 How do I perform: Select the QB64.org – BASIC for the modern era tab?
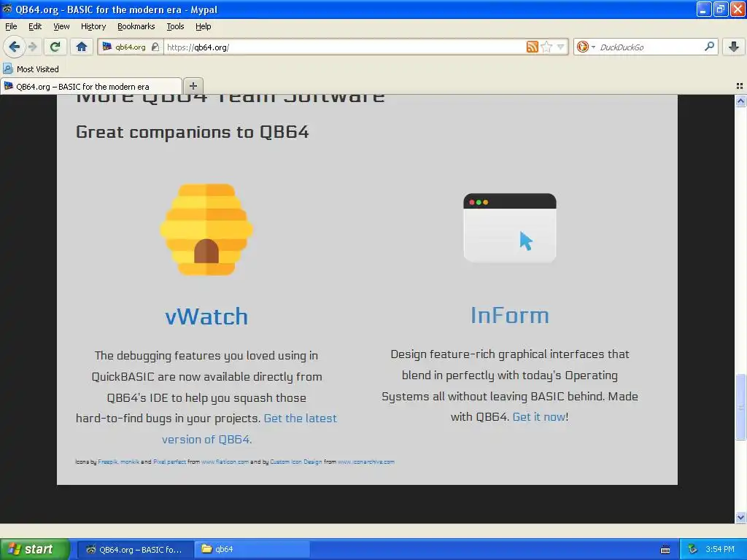click(91, 86)
